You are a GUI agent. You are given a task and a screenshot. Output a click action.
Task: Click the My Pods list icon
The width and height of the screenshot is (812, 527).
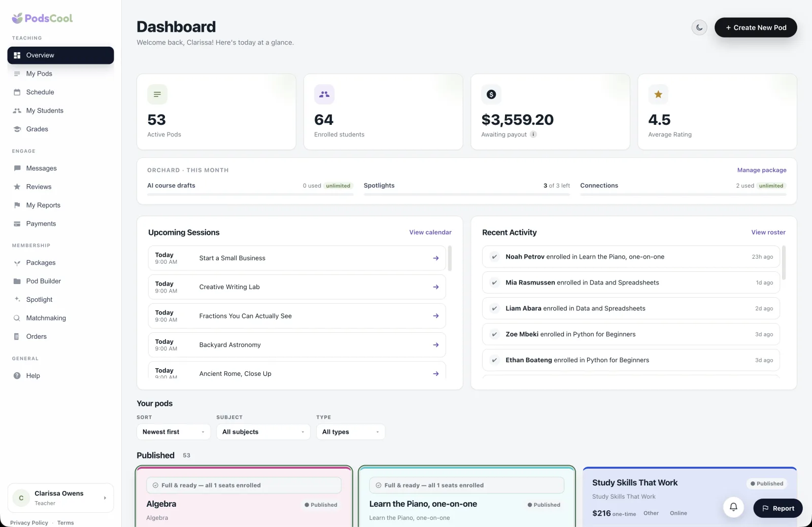pyautogui.click(x=17, y=74)
